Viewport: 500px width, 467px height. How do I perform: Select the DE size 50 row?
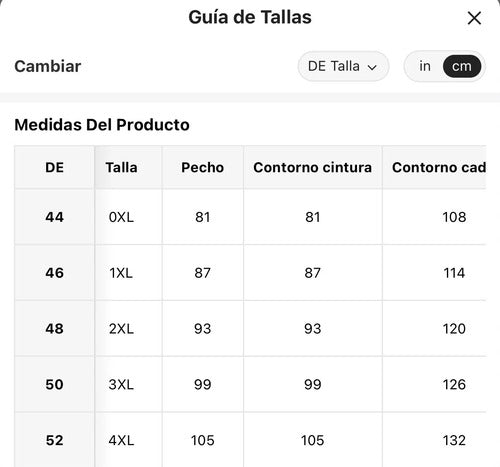250,384
